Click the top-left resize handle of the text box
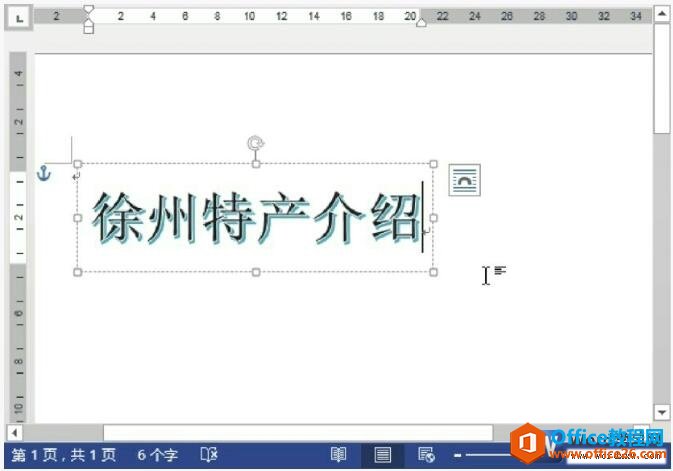 coord(78,164)
